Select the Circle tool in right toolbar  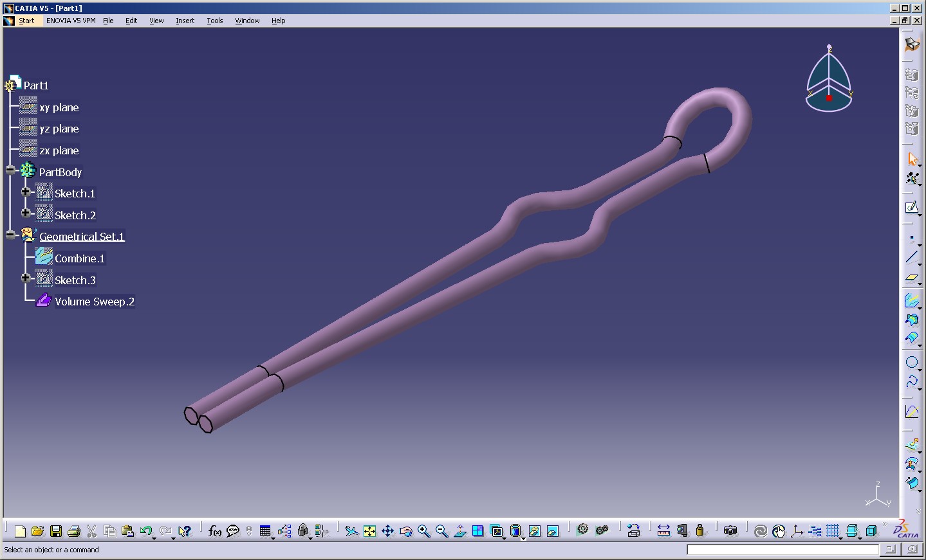tap(911, 362)
